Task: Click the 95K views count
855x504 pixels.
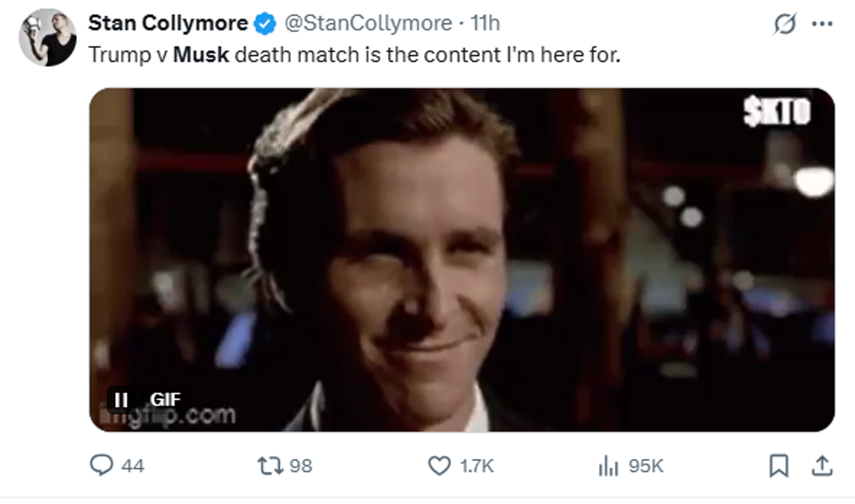Action: coord(646,466)
